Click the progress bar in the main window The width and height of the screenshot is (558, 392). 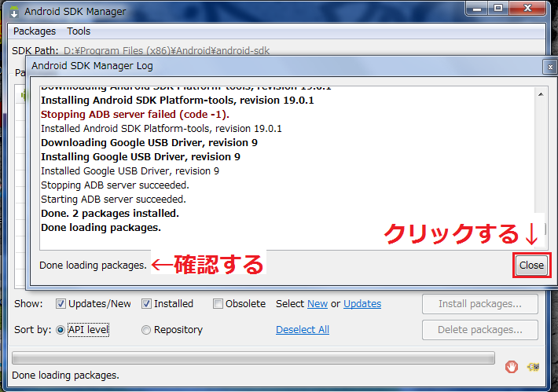[253, 358]
